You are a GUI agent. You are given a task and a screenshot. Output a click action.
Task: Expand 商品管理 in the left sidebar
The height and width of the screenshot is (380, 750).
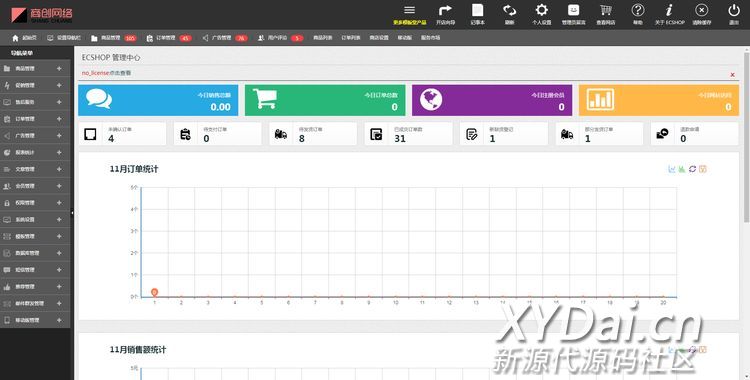tap(59, 68)
